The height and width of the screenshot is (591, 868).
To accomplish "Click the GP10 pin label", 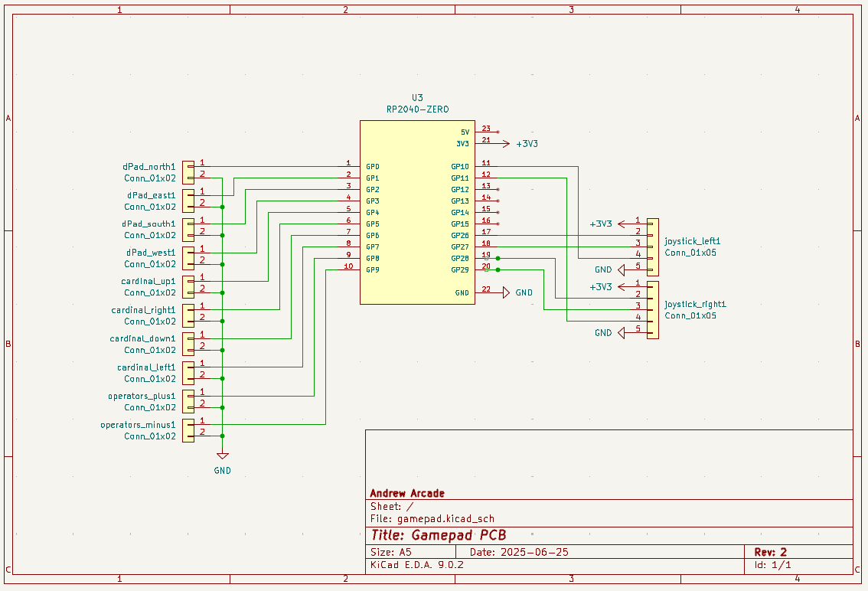I will [460, 166].
